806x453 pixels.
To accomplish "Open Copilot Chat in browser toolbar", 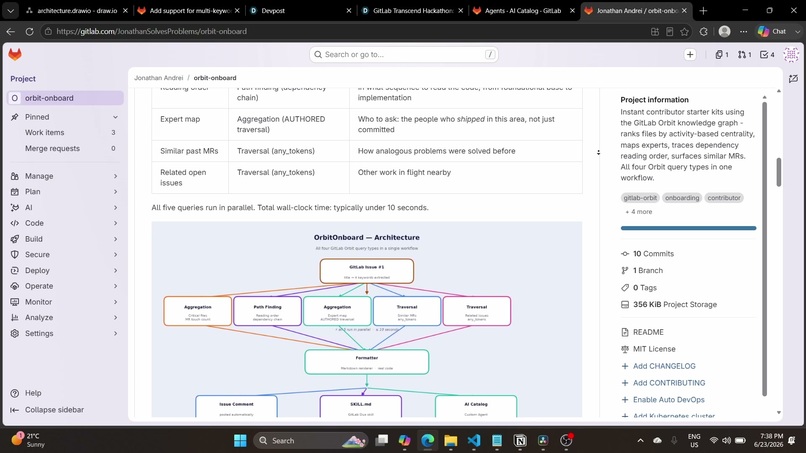I will point(773,31).
